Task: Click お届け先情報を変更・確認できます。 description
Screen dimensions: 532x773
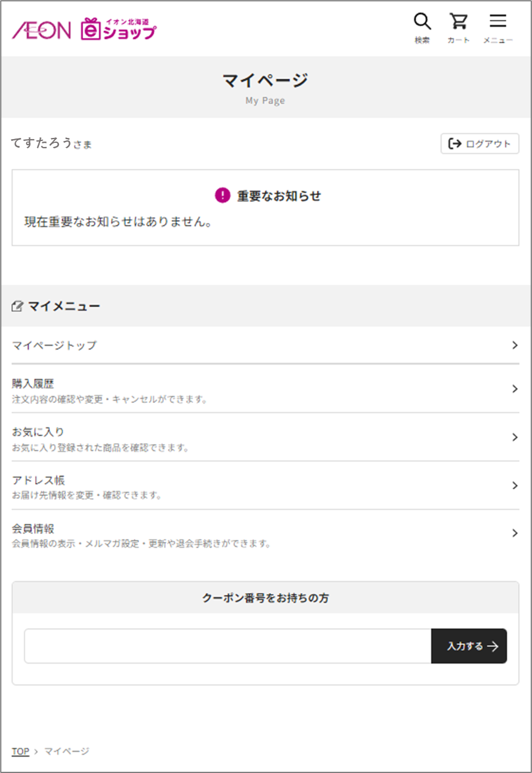Action: coord(87,495)
